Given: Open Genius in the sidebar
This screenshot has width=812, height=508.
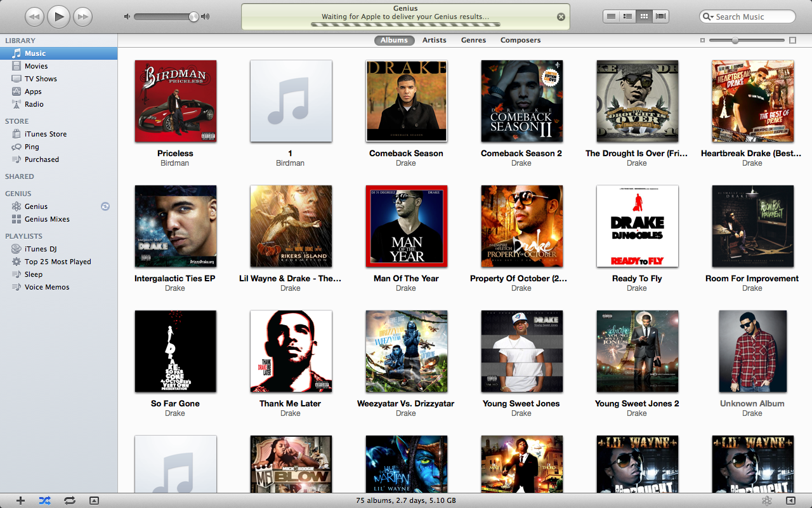Looking at the screenshot, I should click(58, 206).
